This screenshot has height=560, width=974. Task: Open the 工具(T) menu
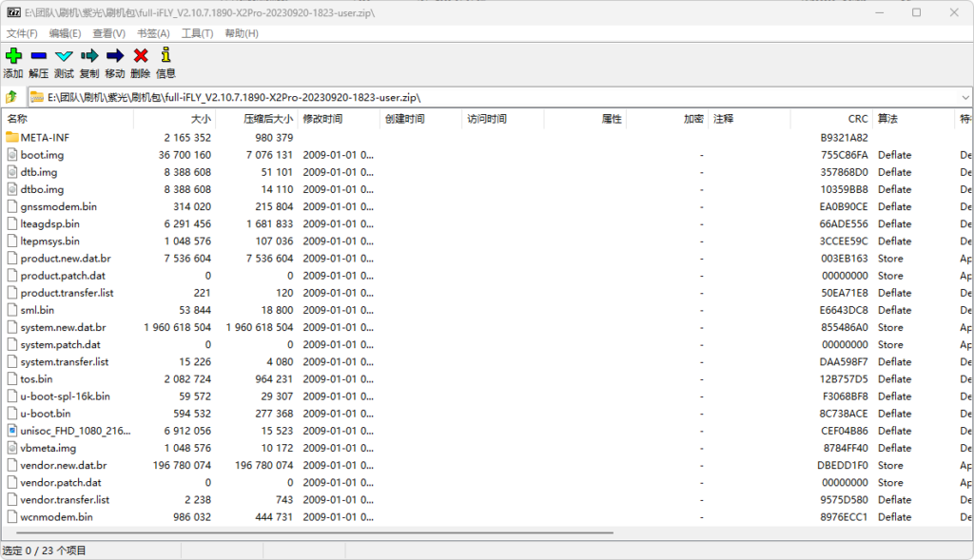pyautogui.click(x=197, y=33)
